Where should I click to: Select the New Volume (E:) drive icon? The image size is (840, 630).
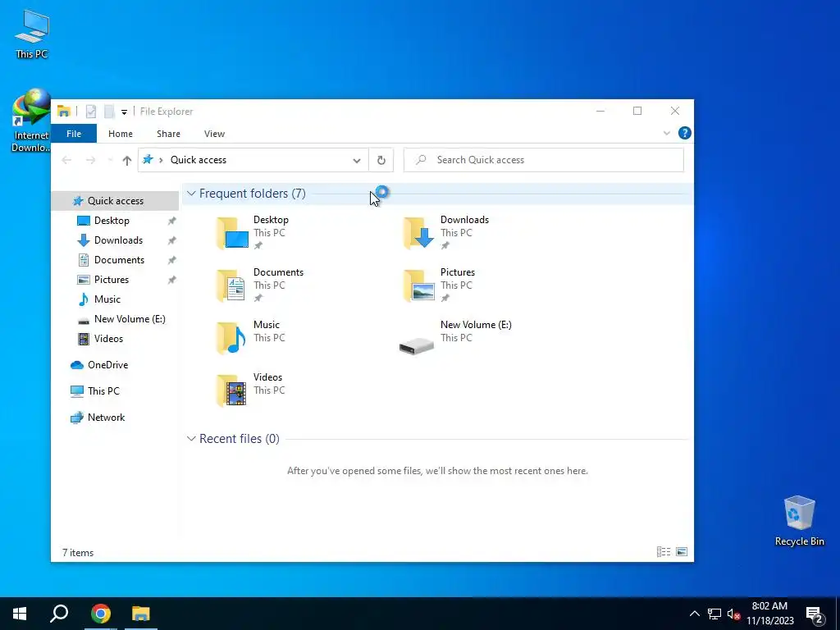(417, 345)
